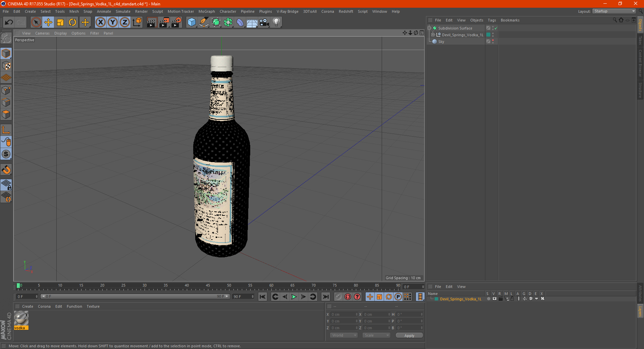Select the Sky object
This screenshot has height=349, width=644.
pyautogui.click(x=441, y=42)
